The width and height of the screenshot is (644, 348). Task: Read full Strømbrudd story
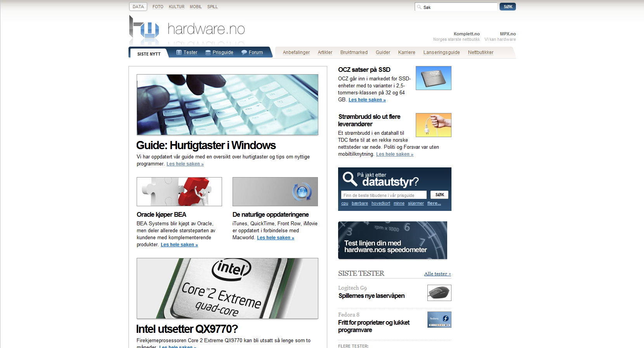pyautogui.click(x=395, y=154)
